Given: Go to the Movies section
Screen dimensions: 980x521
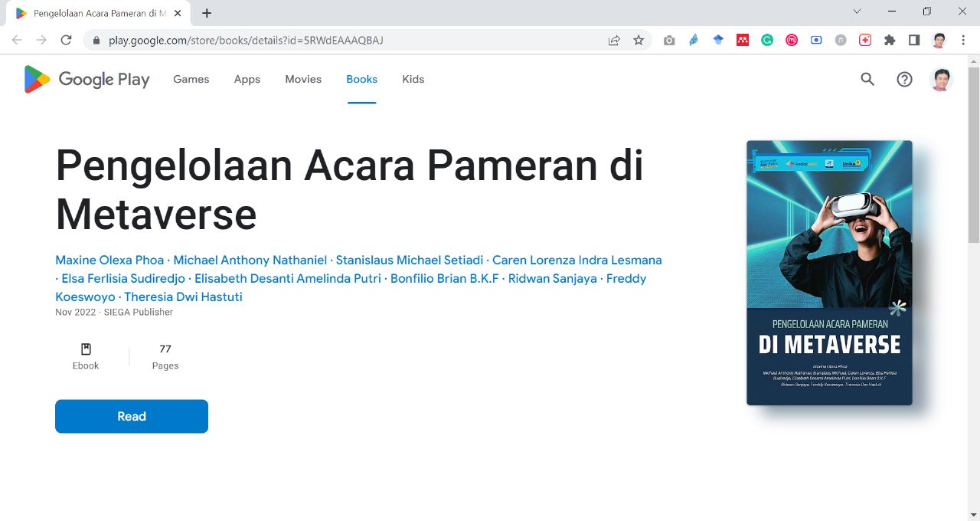Looking at the screenshot, I should click(303, 79).
